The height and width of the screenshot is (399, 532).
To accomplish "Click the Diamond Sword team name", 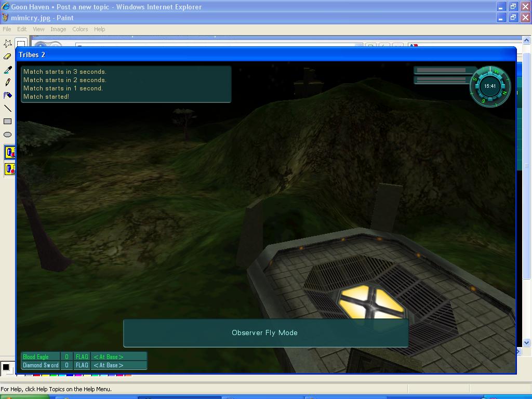I will pyautogui.click(x=41, y=365).
